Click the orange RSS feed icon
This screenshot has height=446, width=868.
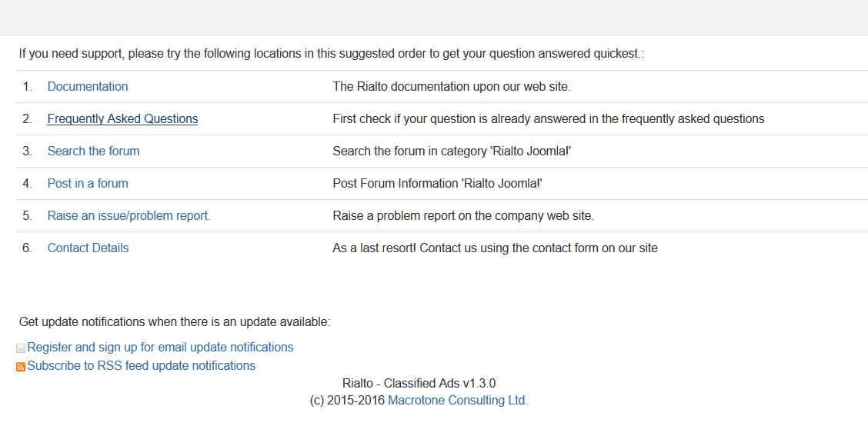tap(21, 367)
